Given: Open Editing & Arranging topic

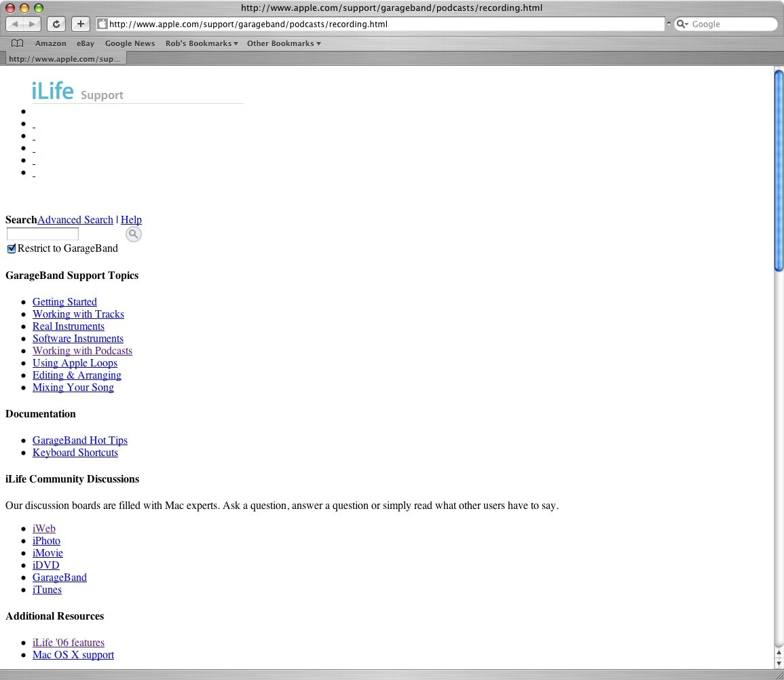Looking at the screenshot, I should point(77,375).
